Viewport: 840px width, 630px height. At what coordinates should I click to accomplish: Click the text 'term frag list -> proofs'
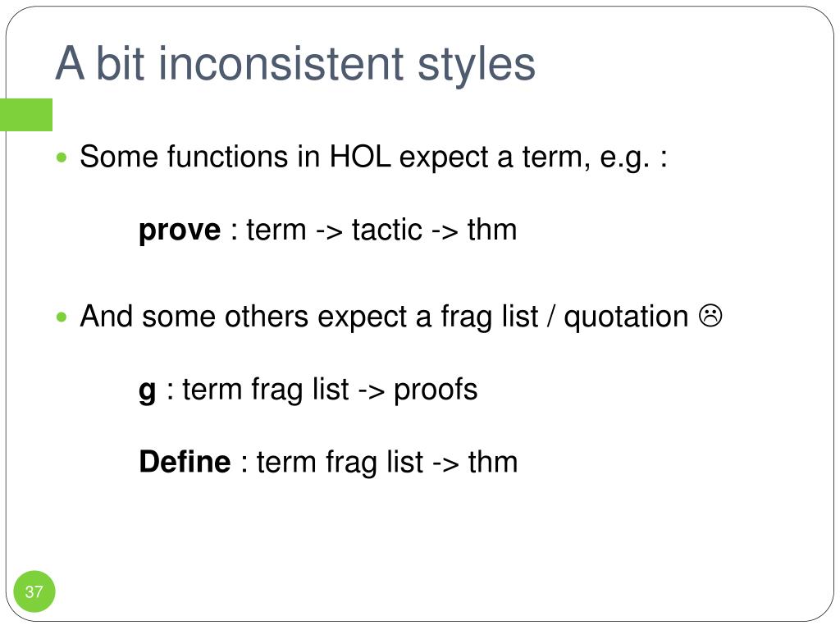point(330,390)
